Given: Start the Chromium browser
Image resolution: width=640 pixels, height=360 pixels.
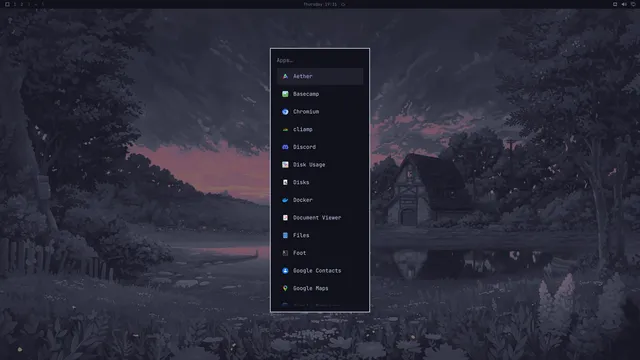Looking at the screenshot, I should coord(320,111).
